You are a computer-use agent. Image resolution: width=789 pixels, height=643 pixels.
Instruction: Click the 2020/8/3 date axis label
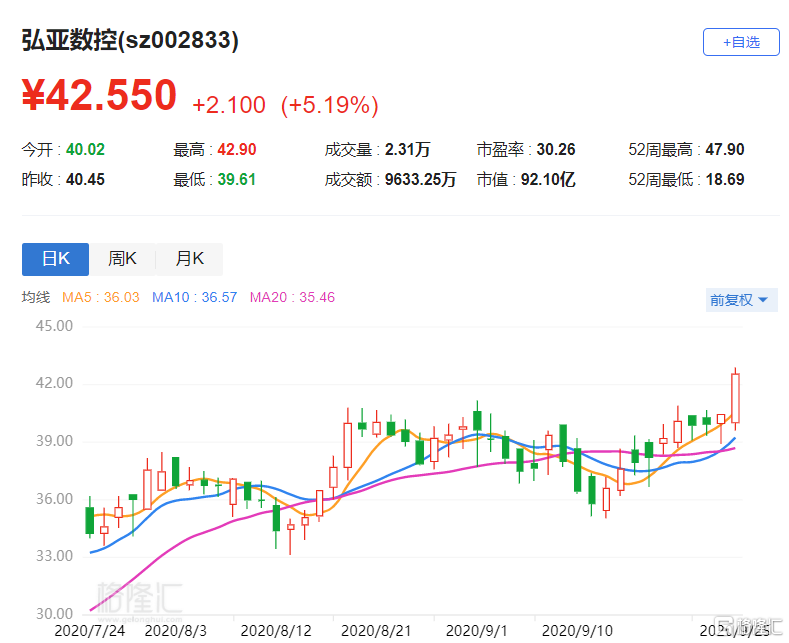(x=176, y=630)
